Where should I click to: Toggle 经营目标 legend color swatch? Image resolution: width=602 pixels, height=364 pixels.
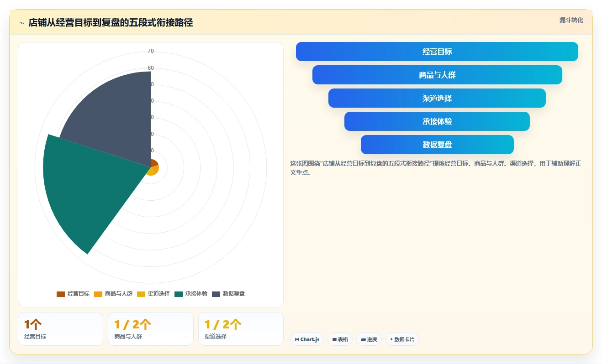click(x=61, y=294)
